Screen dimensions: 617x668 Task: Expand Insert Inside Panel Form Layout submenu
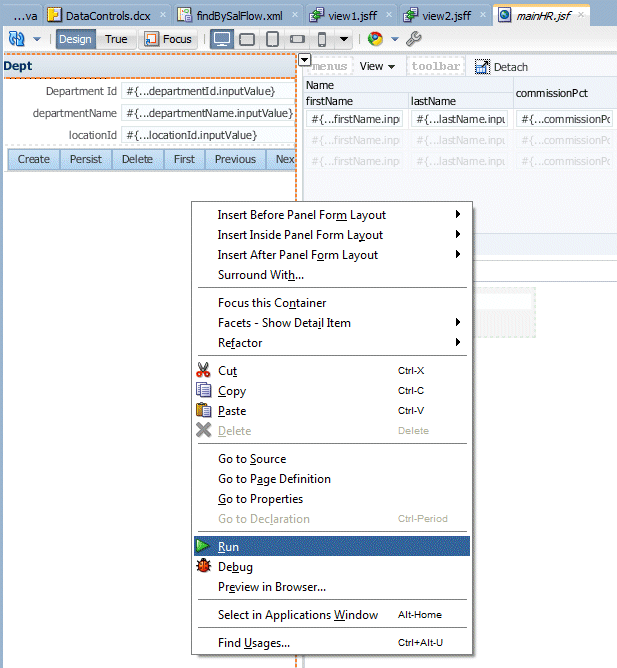coord(332,235)
